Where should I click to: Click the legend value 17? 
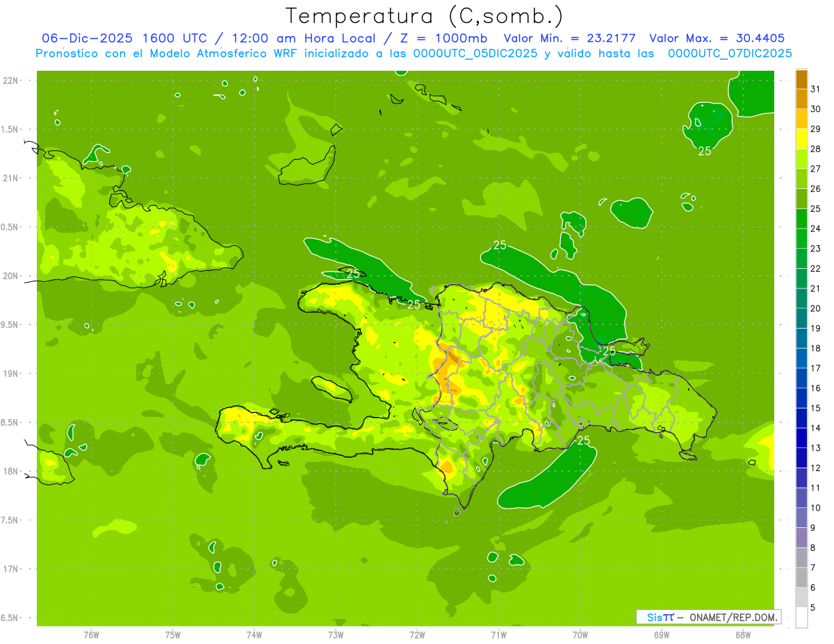[815, 368]
